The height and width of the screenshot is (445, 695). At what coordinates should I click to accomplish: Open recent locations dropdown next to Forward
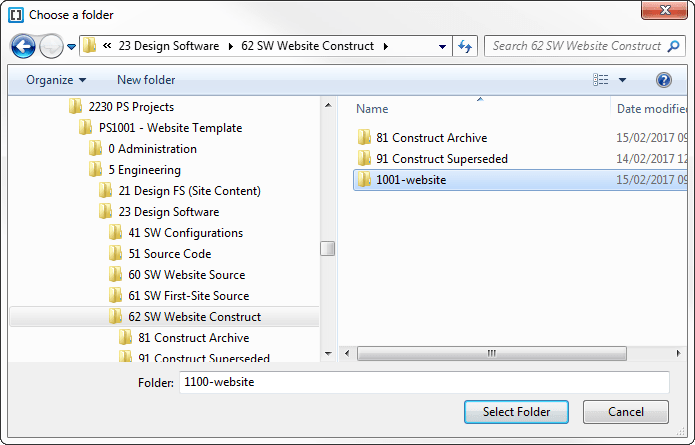coord(71,47)
